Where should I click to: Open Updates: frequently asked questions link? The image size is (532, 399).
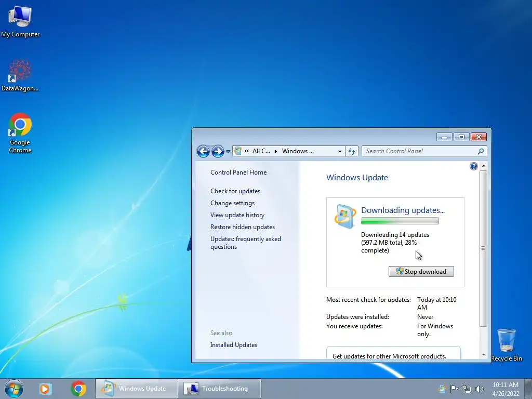click(x=246, y=243)
